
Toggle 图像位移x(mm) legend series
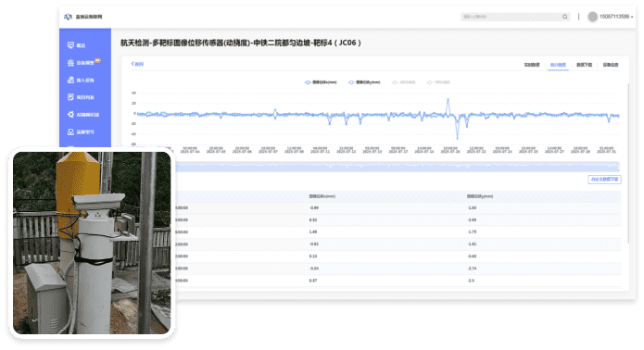click(321, 82)
